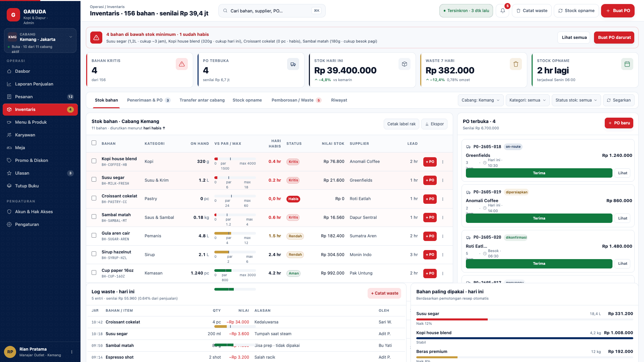Click the truck icon on PO Terbuka card
The height and width of the screenshot is (362, 644).
[x=293, y=64]
